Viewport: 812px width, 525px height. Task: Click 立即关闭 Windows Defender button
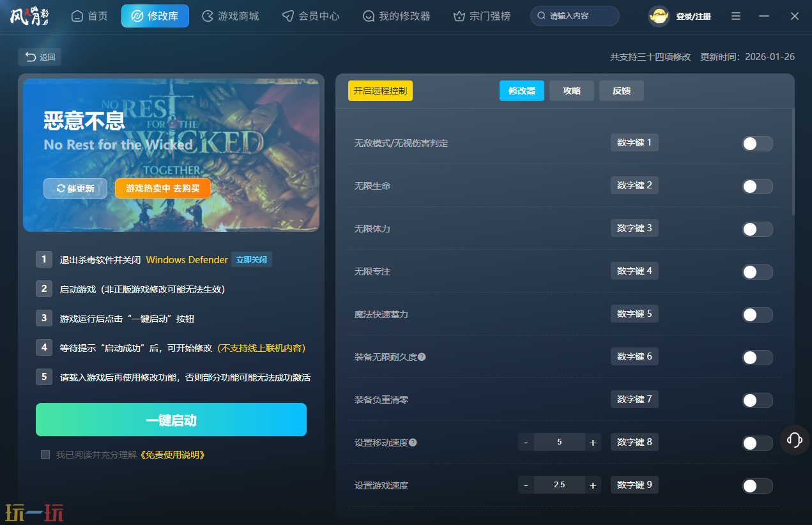[252, 260]
